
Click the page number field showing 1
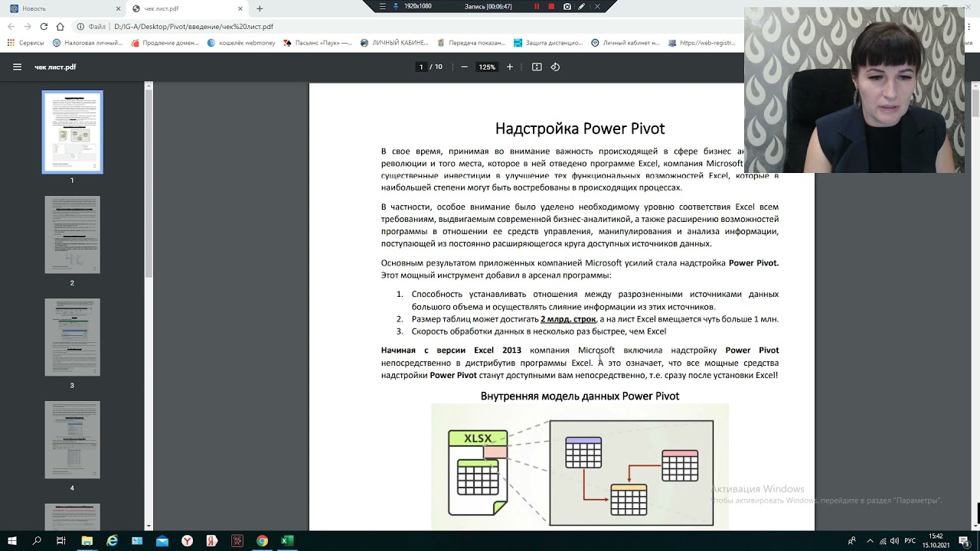421,67
